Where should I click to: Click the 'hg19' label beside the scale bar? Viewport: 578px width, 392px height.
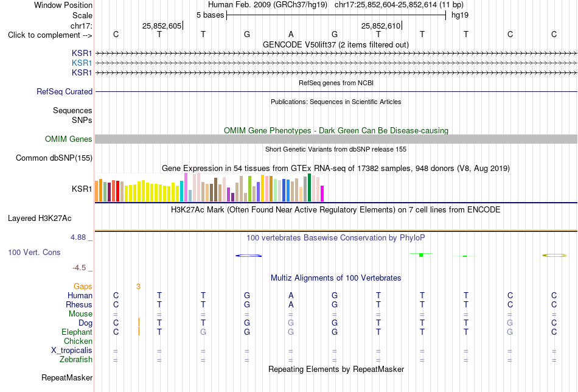point(460,15)
